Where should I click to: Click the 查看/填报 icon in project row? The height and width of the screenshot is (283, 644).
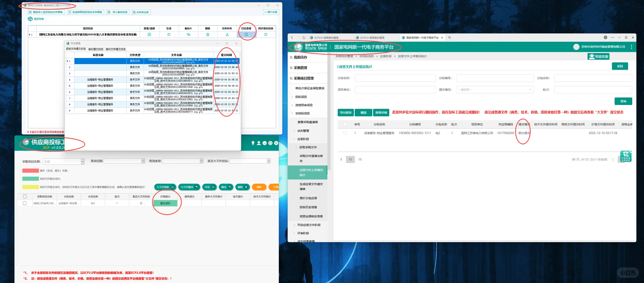tap(149, 35)
